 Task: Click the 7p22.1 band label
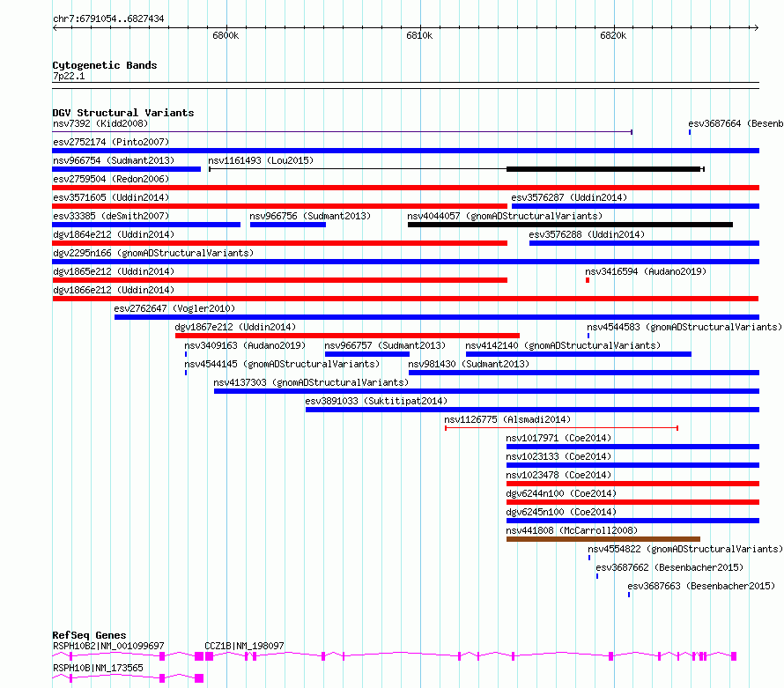(69, 76)
